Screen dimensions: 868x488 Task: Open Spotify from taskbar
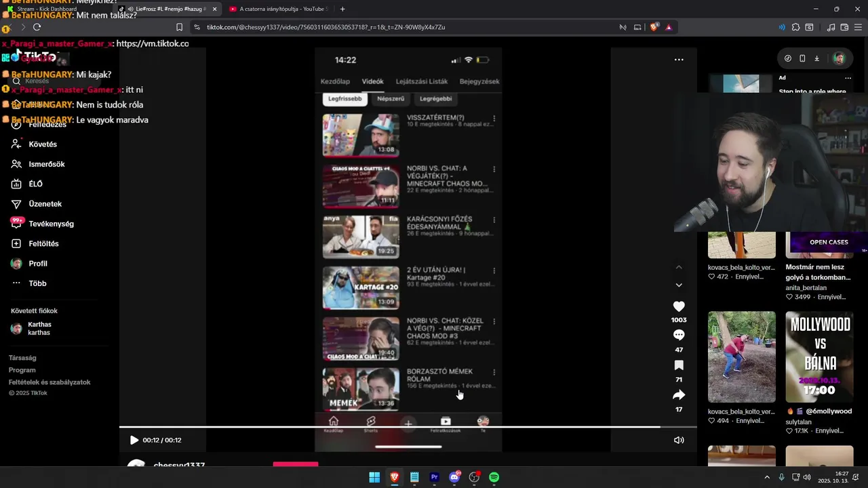pos(494,477)
